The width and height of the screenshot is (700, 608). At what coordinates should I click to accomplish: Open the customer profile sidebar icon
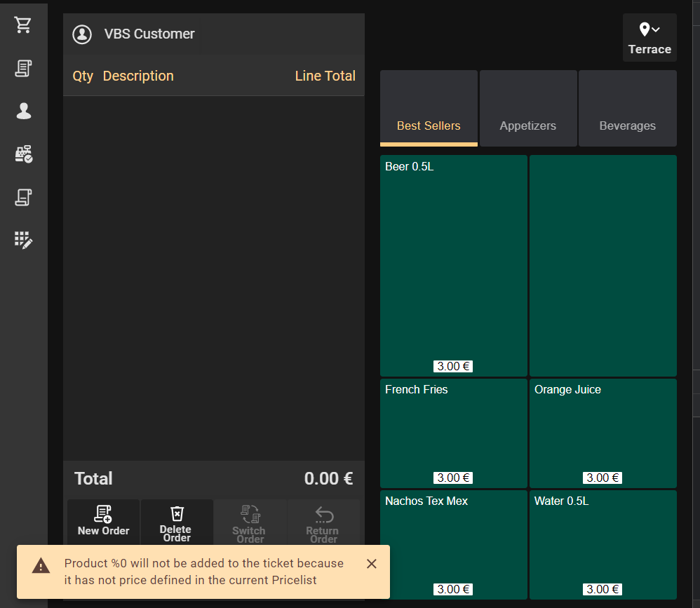[23, 111]
